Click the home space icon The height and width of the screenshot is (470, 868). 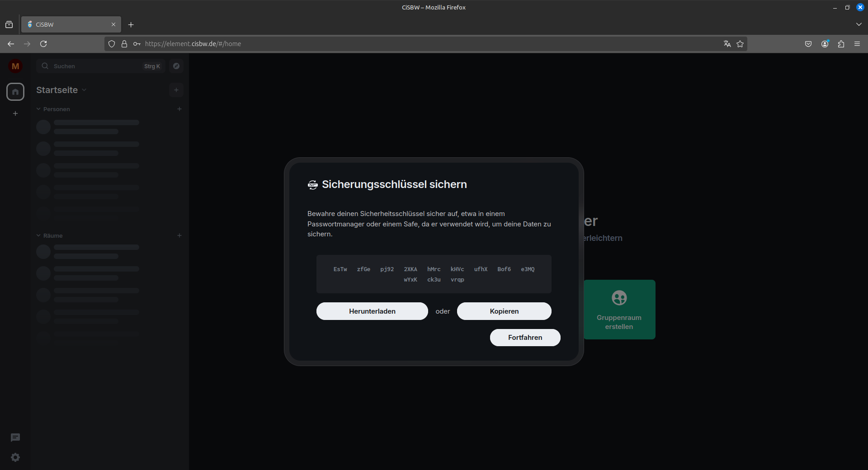tap(15, 92)
